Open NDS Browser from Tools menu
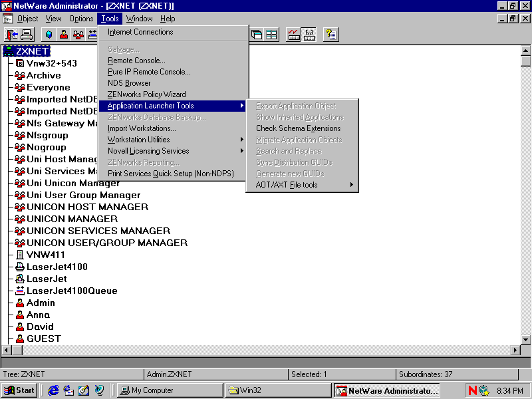This screenshot has width=532, height=399. [x=172, y=83]
